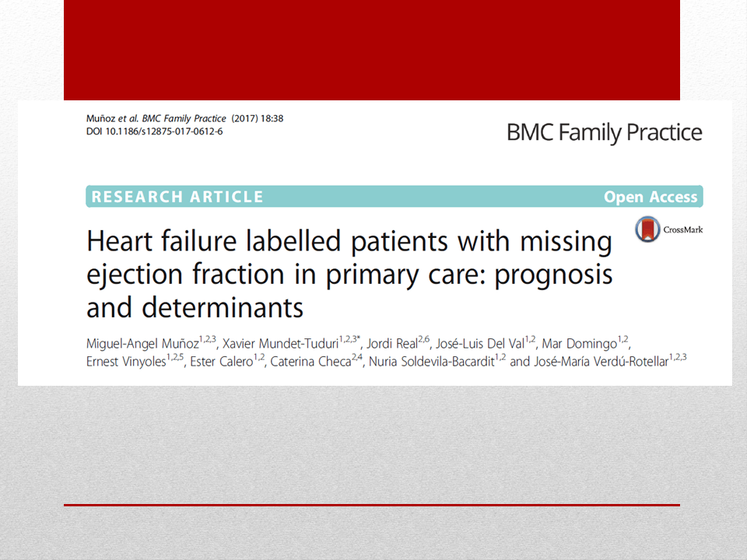Click the article title heading
The width and height of the screenshot is (747, 560).
point(349,274)
